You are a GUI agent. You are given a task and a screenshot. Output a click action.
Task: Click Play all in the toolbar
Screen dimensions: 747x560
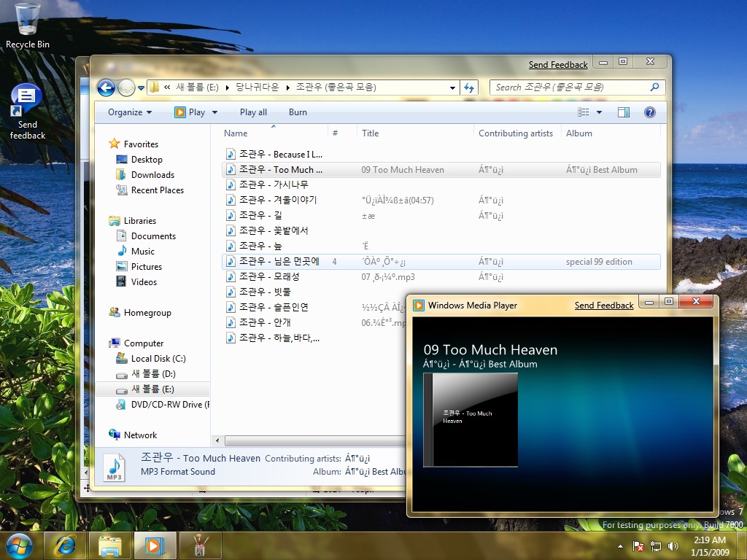[x=253, y=112]
